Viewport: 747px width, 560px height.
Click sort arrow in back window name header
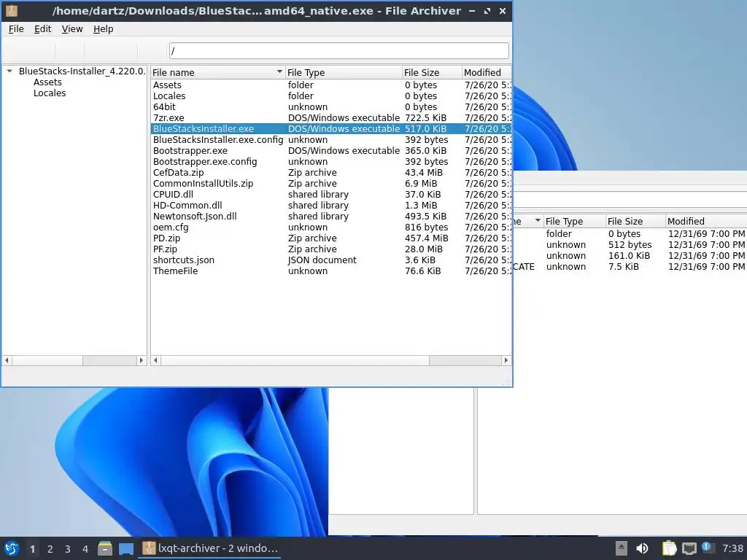tap(538, 220)
